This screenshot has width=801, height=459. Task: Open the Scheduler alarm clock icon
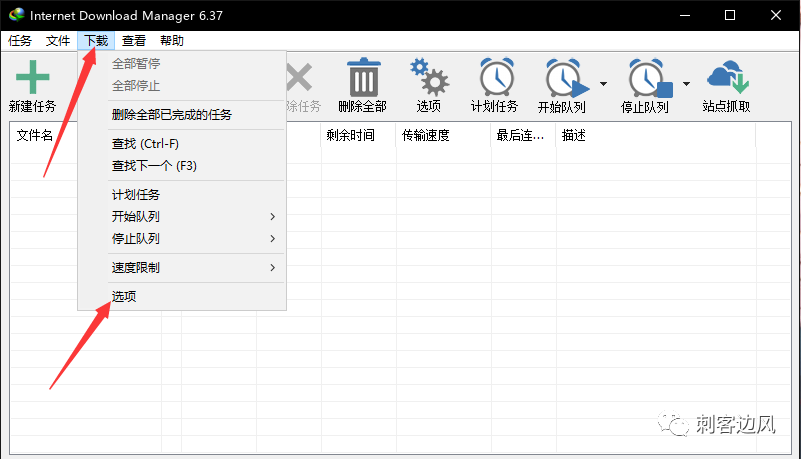496,77
